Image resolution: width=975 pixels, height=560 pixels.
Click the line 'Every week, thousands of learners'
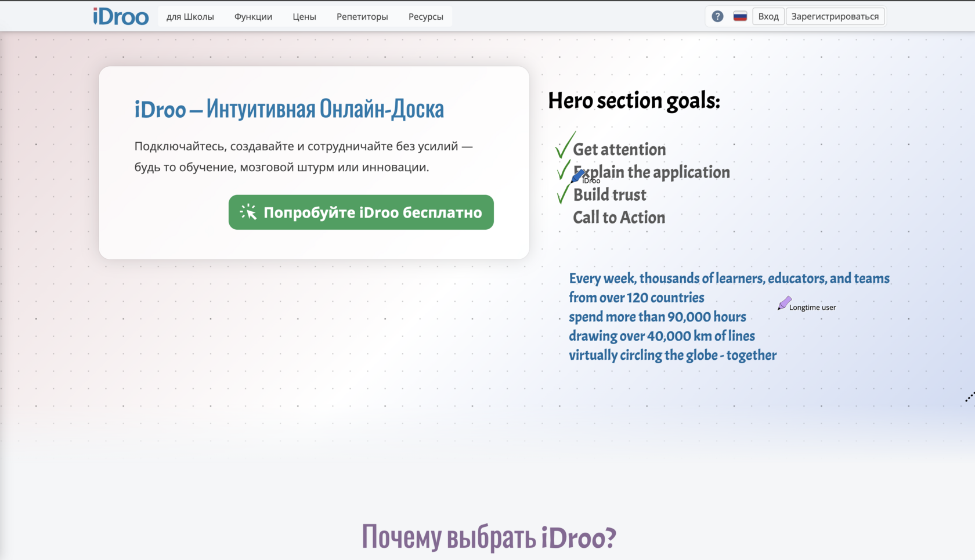(729, 279)
